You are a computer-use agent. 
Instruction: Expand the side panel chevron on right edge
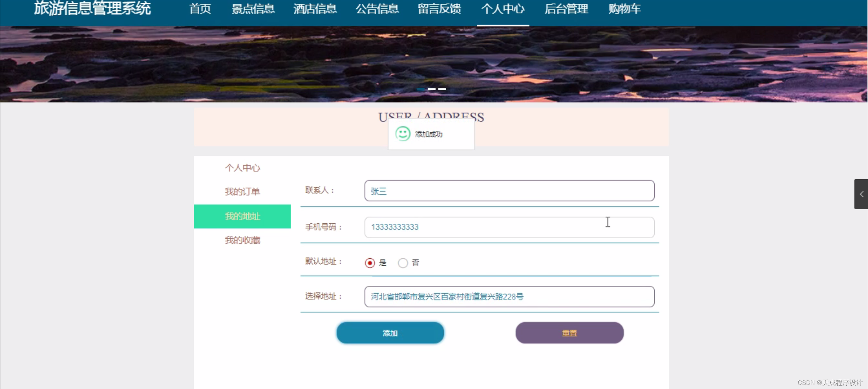(861, 194)
